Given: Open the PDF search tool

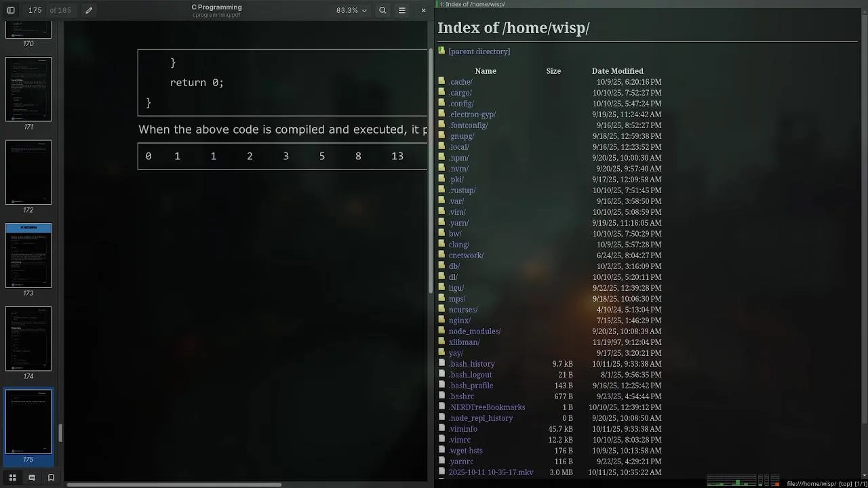Looking at the screenshot, I should (382, 10).
